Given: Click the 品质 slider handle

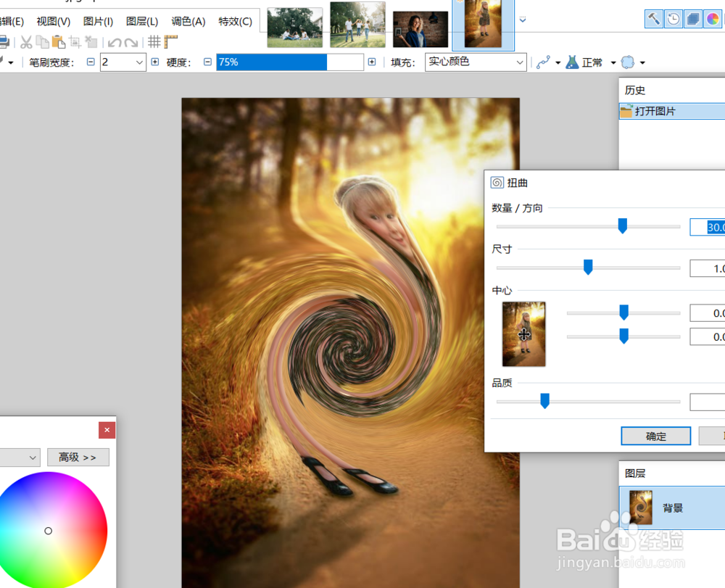Looking at the screenshot, I should click(x=544, y=401).
